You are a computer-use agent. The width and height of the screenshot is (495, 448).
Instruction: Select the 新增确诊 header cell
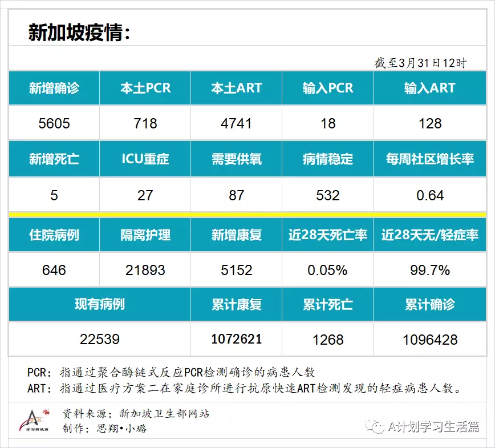pyautogui.click(x=54, y=88)
